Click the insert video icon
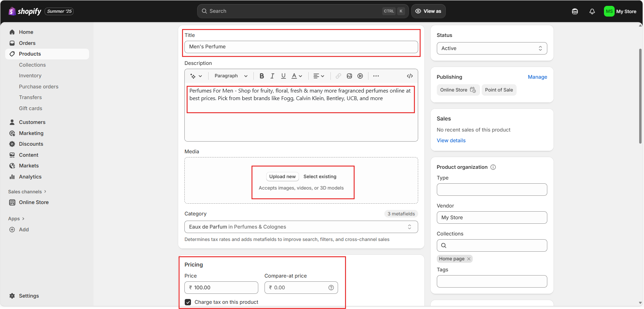Screen dimensions: 644x309 click(360, 76)
